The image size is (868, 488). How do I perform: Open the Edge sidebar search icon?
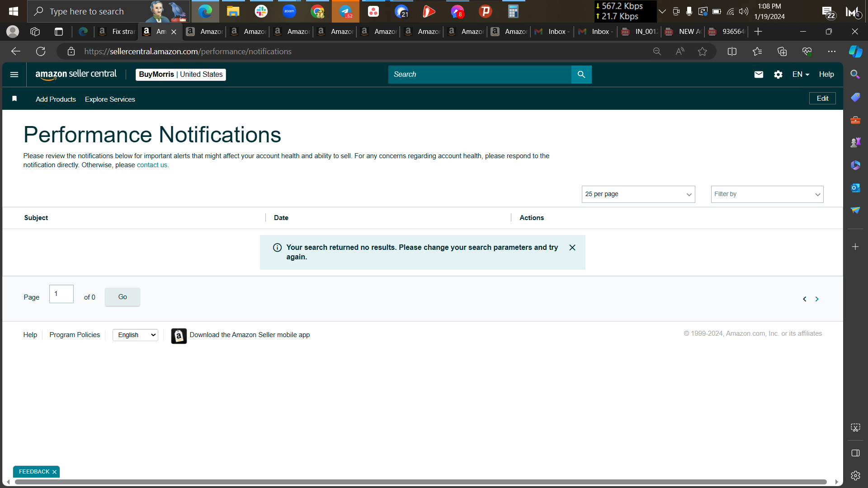855,75
